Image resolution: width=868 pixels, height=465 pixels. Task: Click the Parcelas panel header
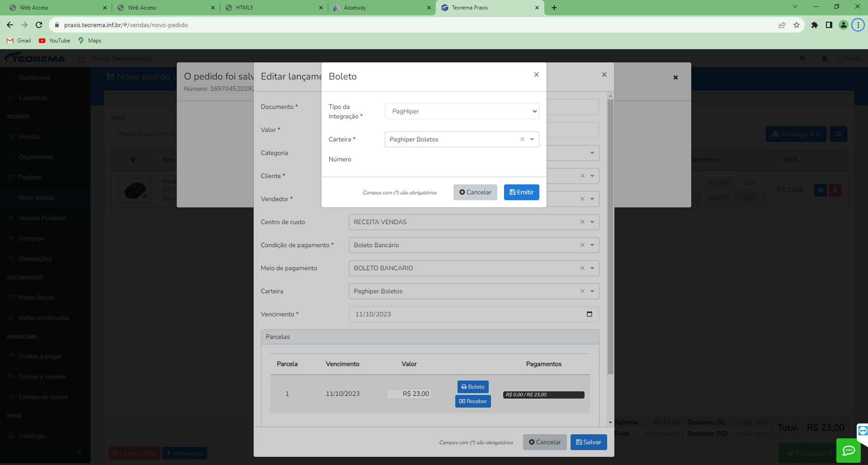click(x=430, y=337)
